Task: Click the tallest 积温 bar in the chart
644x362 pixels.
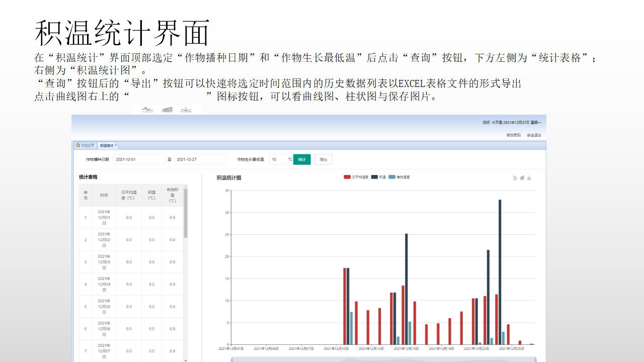Action: tap(500, 271)
